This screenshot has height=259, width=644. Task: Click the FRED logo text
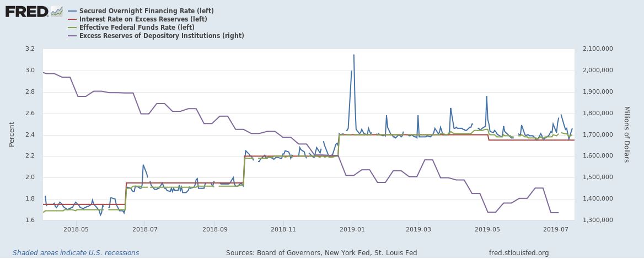click(x=26, y=11)
